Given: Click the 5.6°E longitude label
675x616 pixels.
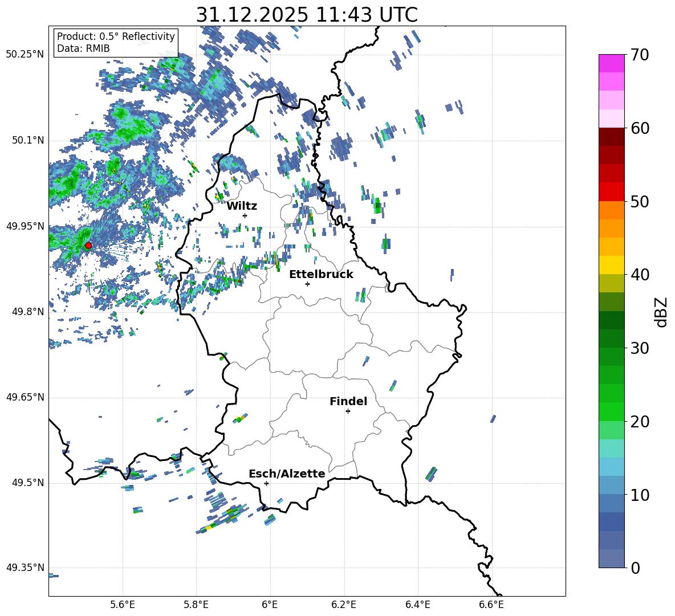Looking at the screenshot, I should tap(123, 605).
